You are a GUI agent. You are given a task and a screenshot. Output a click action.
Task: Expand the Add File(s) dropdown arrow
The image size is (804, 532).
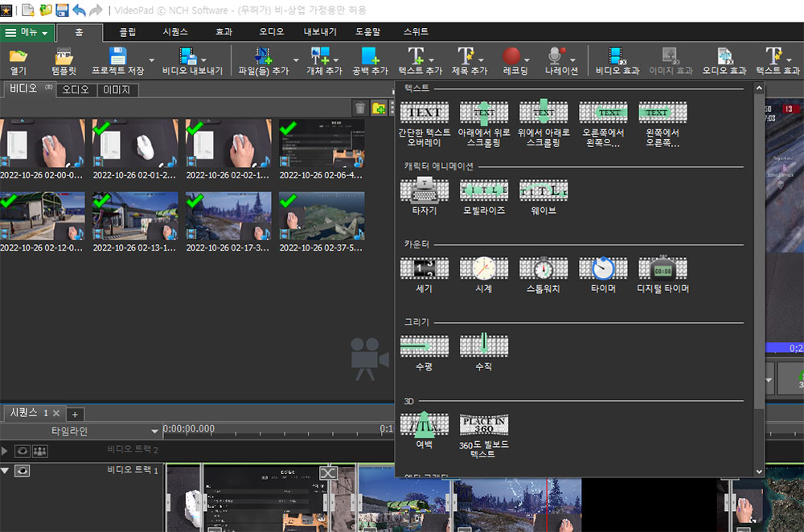(295, 60)
